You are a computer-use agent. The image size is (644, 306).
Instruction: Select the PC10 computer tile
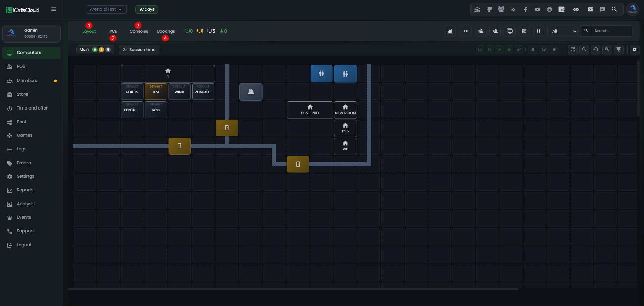coord(156,110)
